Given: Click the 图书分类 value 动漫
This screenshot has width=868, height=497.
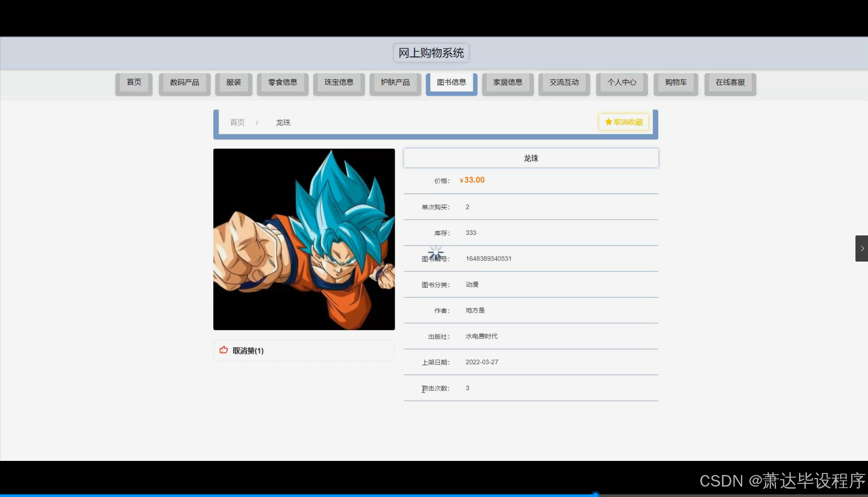Looking at the screenshot, I should (x=472, y=285).
